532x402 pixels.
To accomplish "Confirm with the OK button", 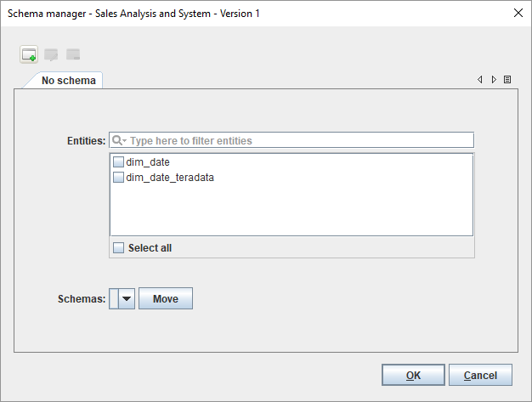I will (413, 375).
